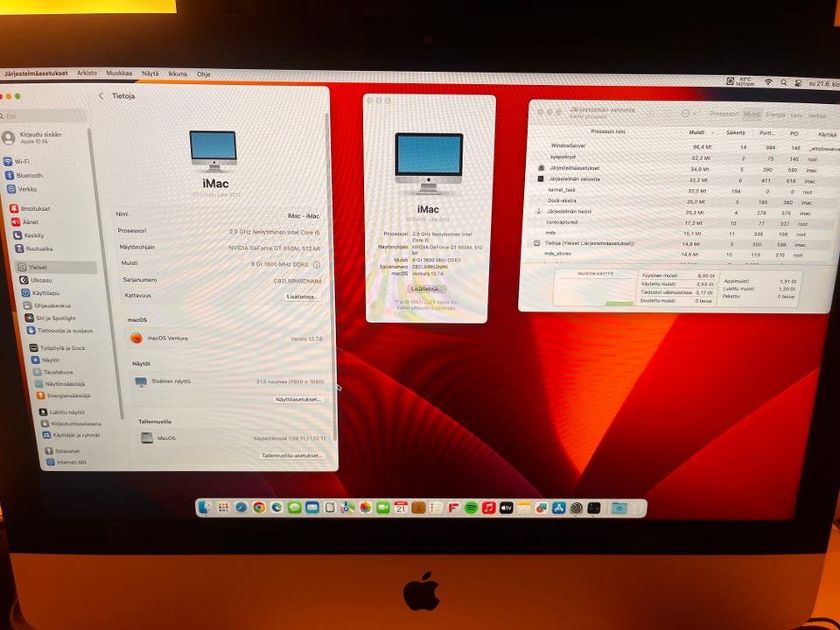The height and width of the screenshot is (630, 840).
Task: Click Näyttöasetukset button
Action: 297,399
